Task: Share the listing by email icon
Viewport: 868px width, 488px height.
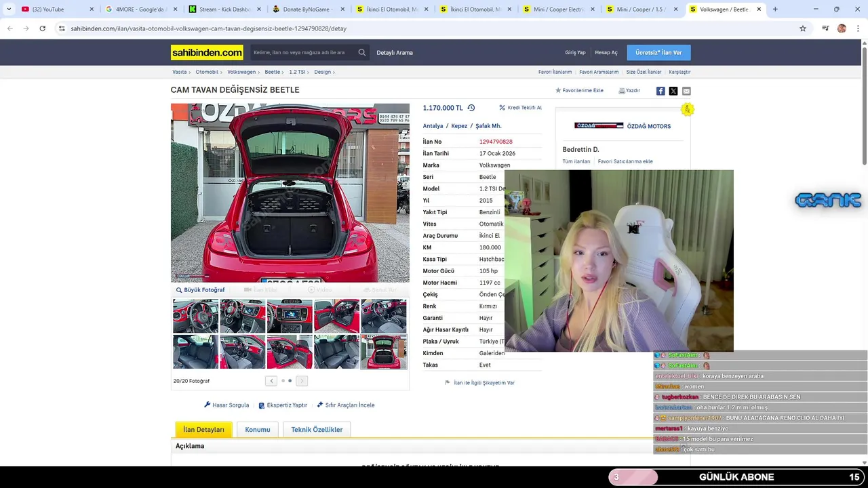Action: click(x=686, y=91)
